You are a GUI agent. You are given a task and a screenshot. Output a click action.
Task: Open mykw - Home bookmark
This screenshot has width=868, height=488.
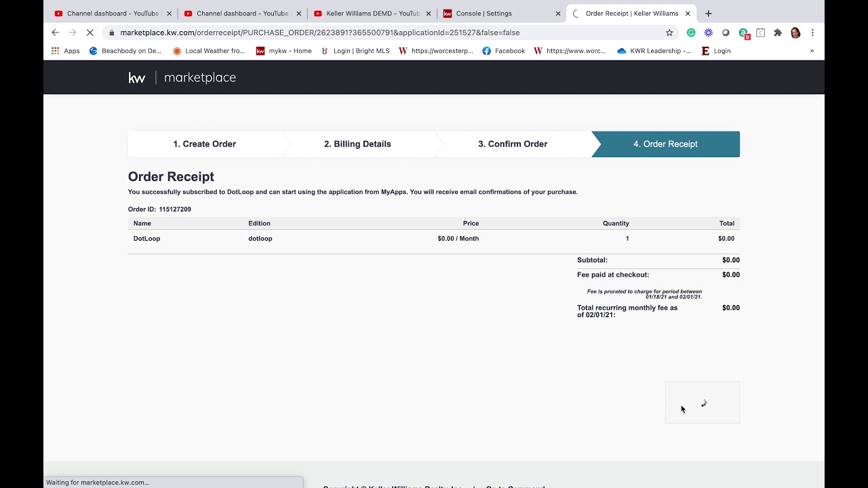(283, 51)
